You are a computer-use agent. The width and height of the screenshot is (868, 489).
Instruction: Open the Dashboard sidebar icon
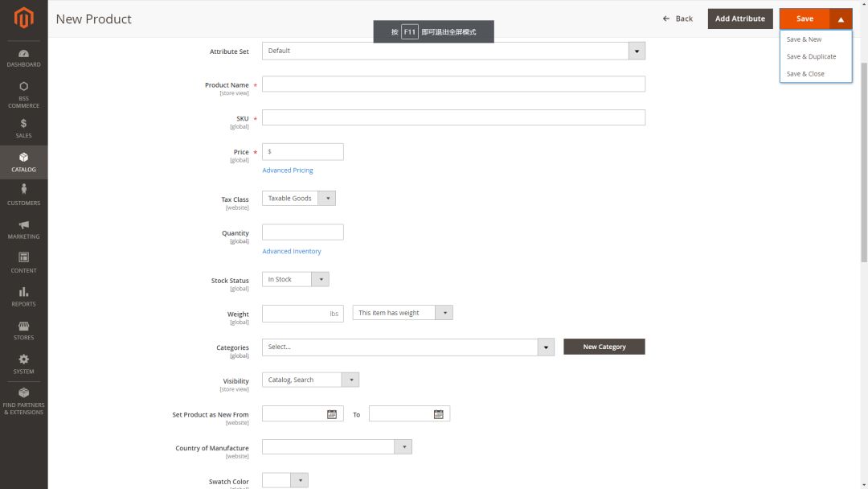[23, 57]
